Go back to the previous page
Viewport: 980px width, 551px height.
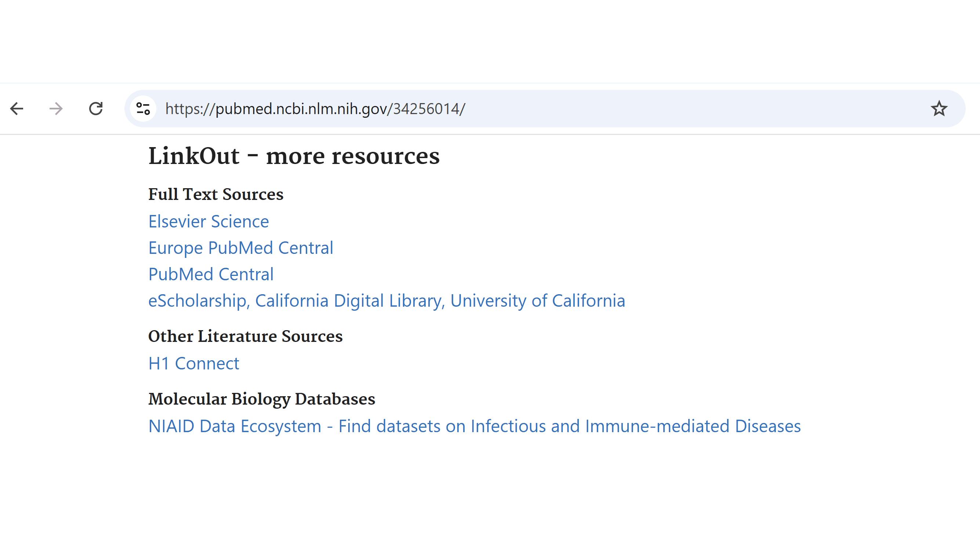17,109
